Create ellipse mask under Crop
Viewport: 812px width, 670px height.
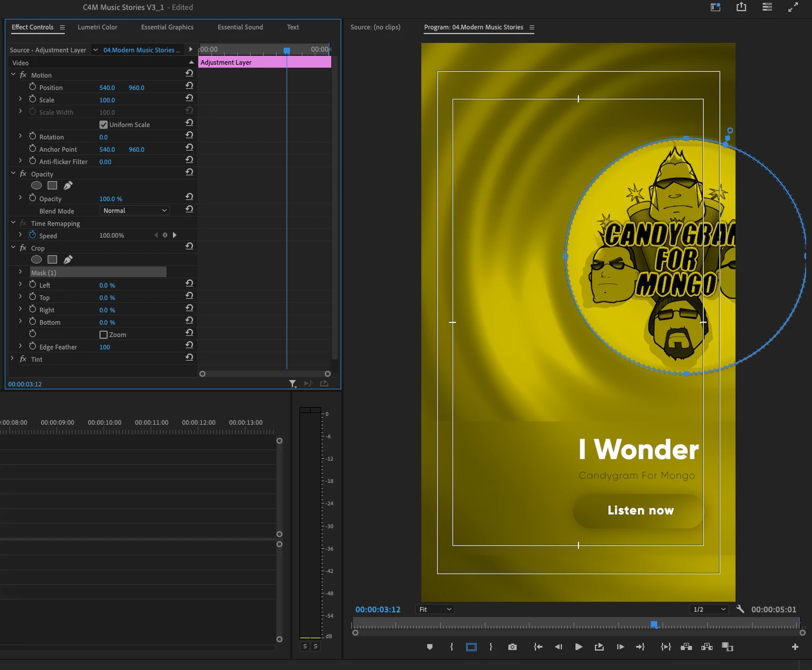pos(36,260)
